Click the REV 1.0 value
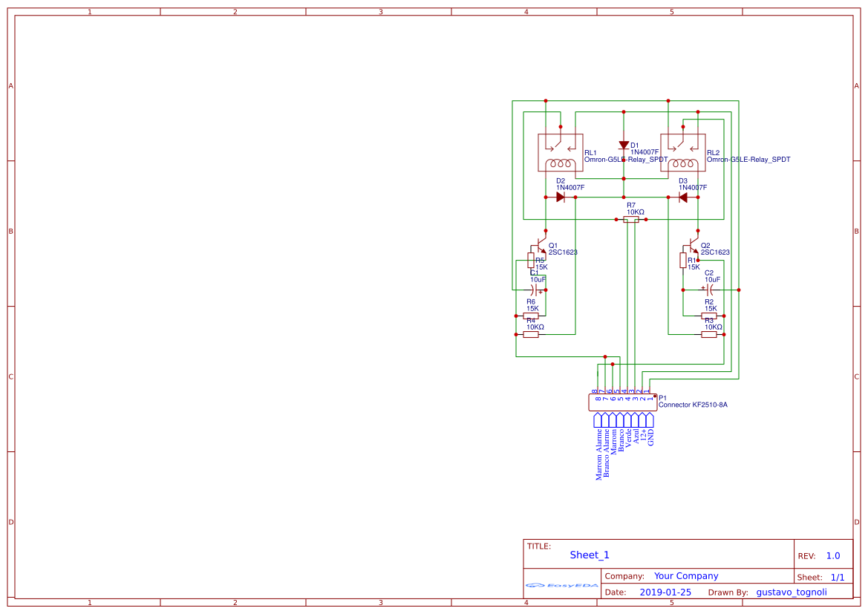Image resolution: width=868 pixels, height=614 pixels. 832,555
